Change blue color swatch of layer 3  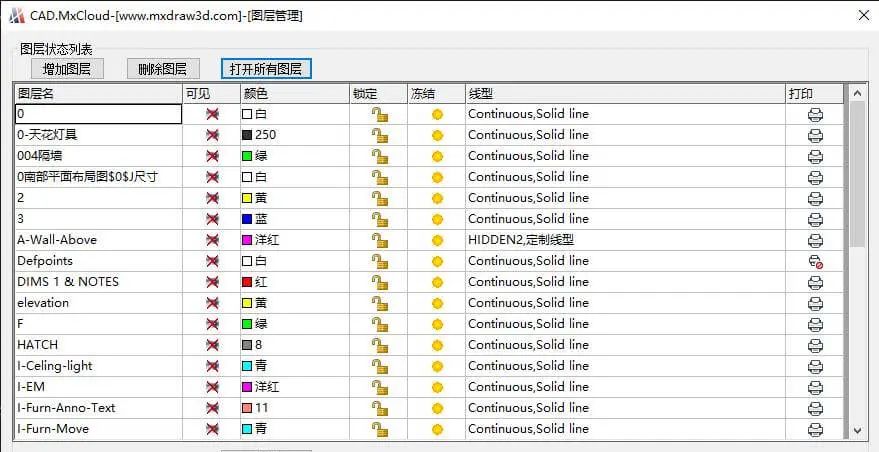[x=247, y=219]
